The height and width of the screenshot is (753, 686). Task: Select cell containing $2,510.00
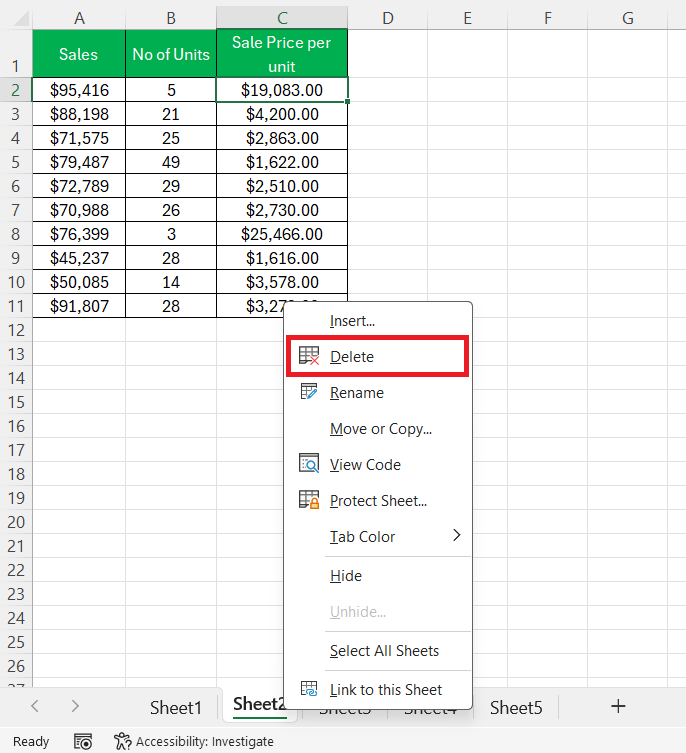[282, 186]
